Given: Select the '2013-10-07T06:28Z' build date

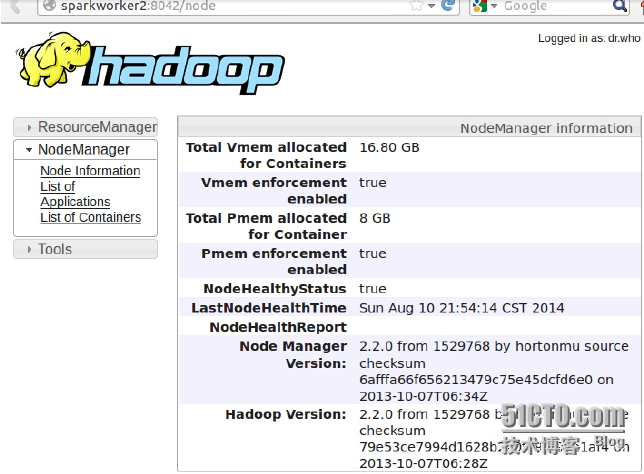Looking at the screenshot, I should tap(423, 464).
